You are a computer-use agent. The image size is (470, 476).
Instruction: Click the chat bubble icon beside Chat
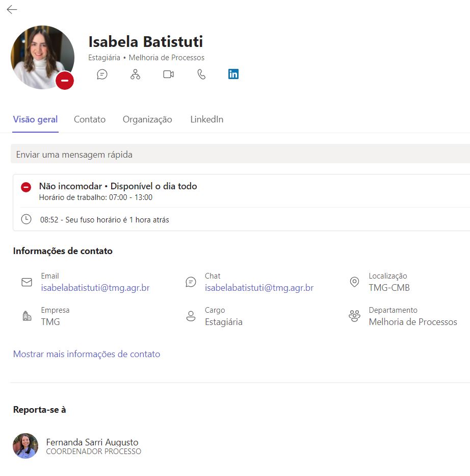point(191,282)
